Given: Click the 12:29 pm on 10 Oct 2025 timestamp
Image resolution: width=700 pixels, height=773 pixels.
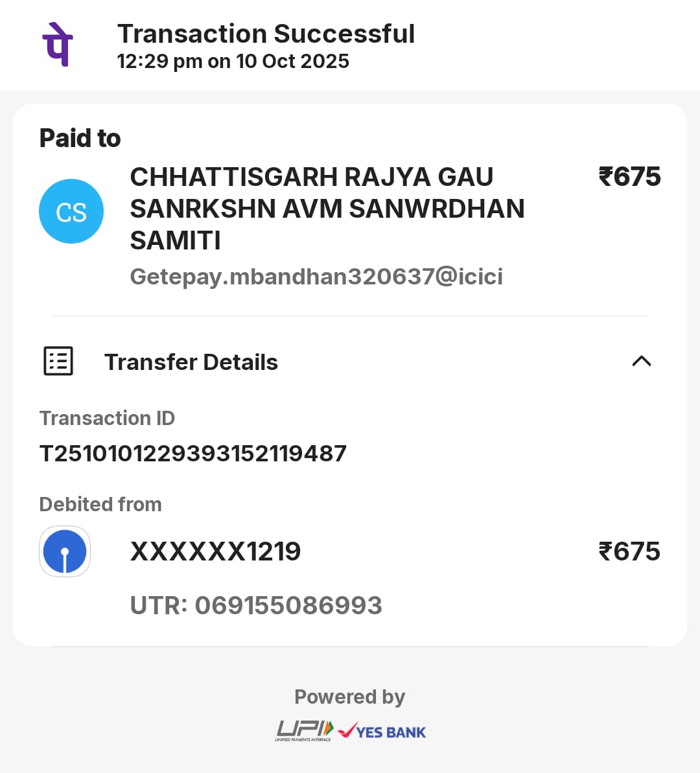Looking at the screenshot, I should (x=233, y=62).
